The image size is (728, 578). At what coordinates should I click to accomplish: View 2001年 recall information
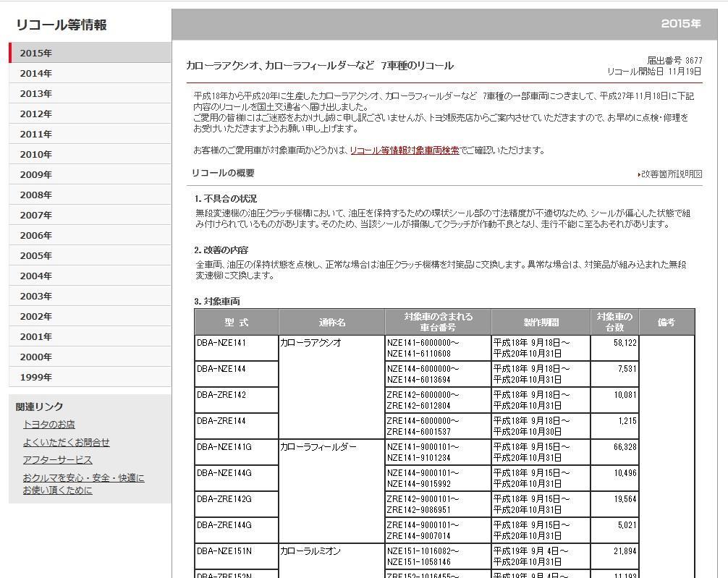90,336
